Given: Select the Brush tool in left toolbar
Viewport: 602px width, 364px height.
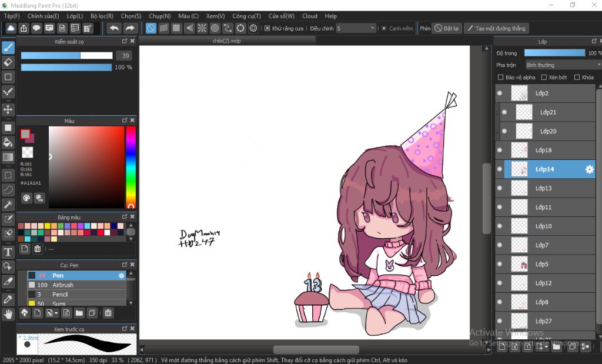Looking at the screenshot, I should click(8, 47).
